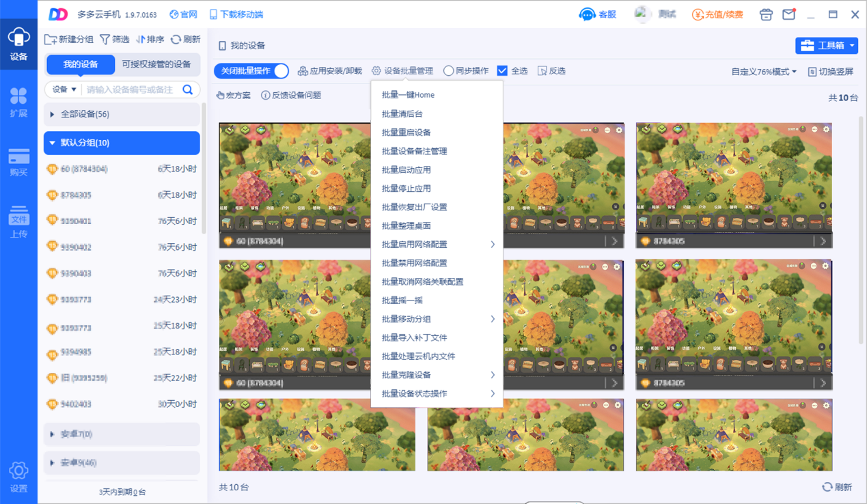The width and height of the screenshot is (867, 504).
Task: Click 刷新 in the left panel
Action: coord(186,40)
